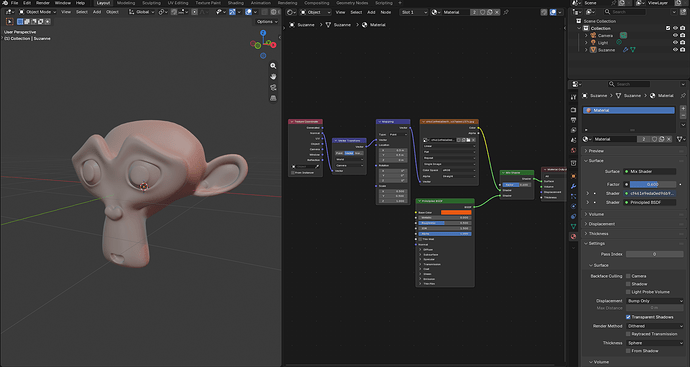The width and height of the screenshot is (690, 367).
Task: Open the Window menu
Action: pos(62,3)
